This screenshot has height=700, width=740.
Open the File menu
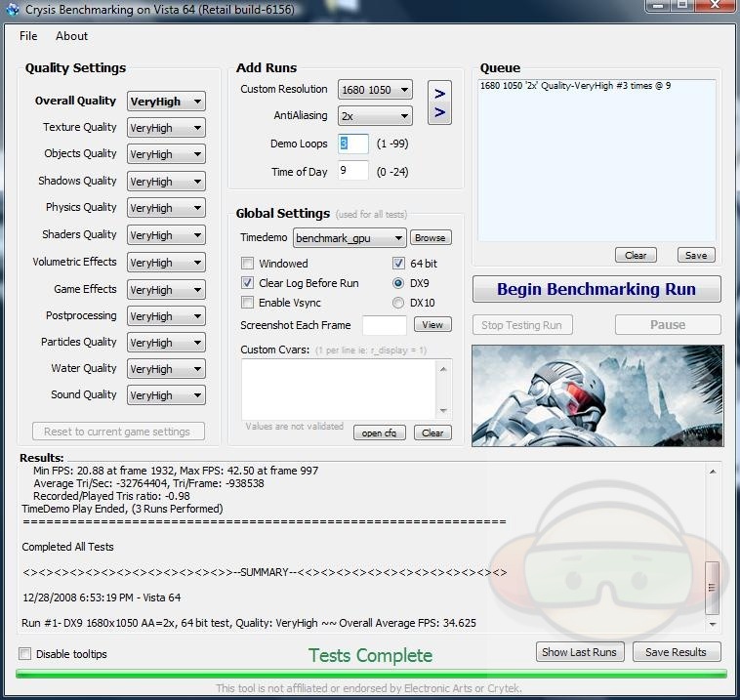click(28, 36)
